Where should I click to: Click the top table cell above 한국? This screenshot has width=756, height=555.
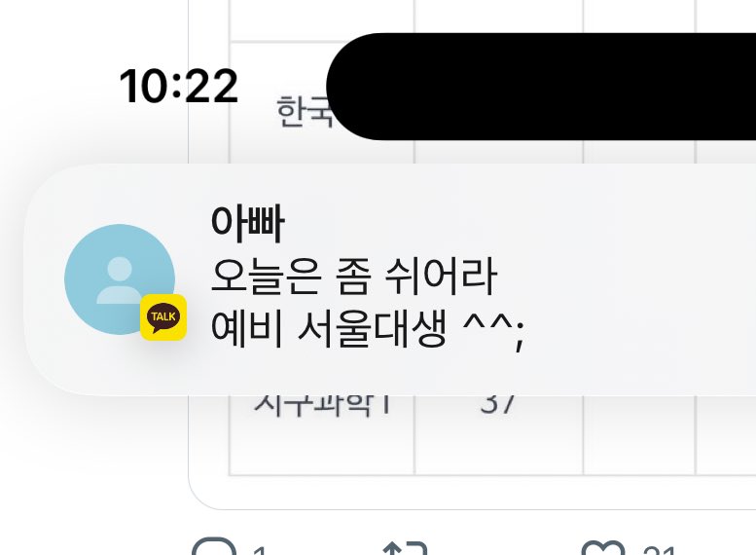tap(322, 20)
